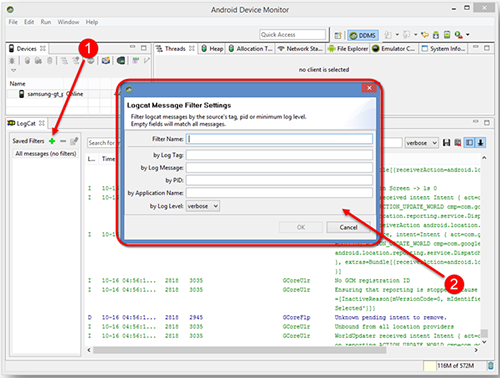The width and height of the screenshot is (500, 378).
Task: Select the LogCat tab
Action: [26, 123]
